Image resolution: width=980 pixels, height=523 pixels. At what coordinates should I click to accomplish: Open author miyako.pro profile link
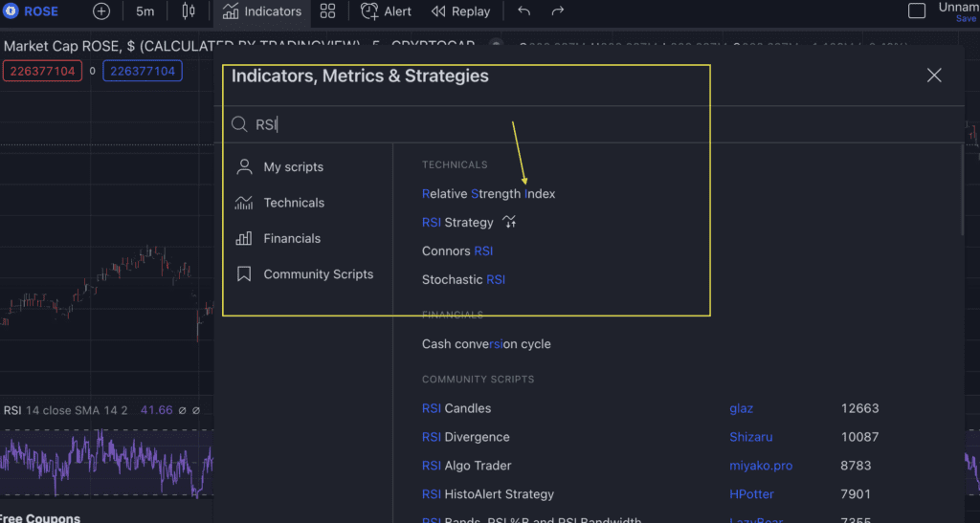pyautogui.click(x=761, y=466)
